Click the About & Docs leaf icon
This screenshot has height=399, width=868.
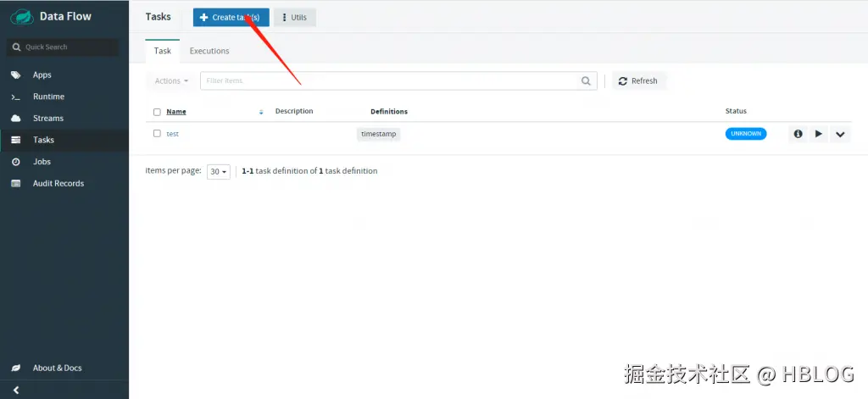(16, 368)
